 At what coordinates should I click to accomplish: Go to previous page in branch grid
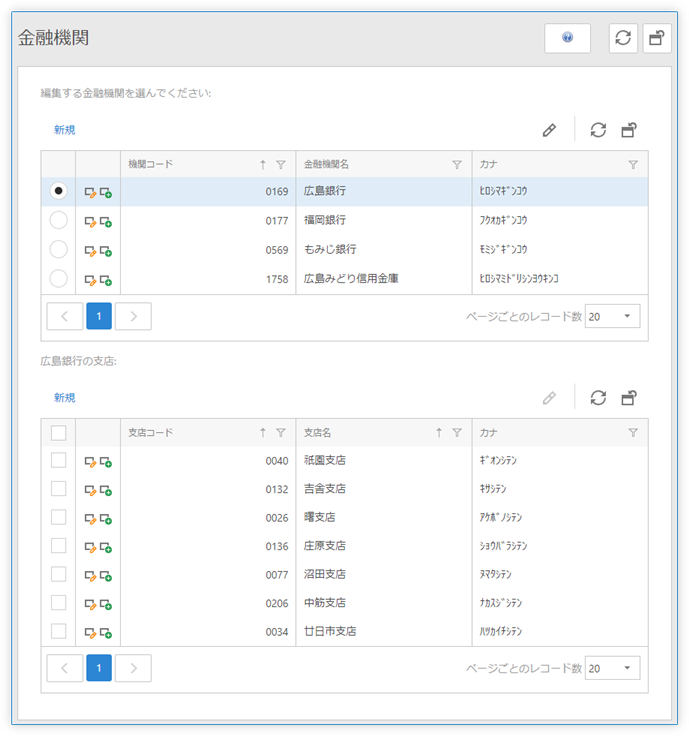(x=65, y=668)
